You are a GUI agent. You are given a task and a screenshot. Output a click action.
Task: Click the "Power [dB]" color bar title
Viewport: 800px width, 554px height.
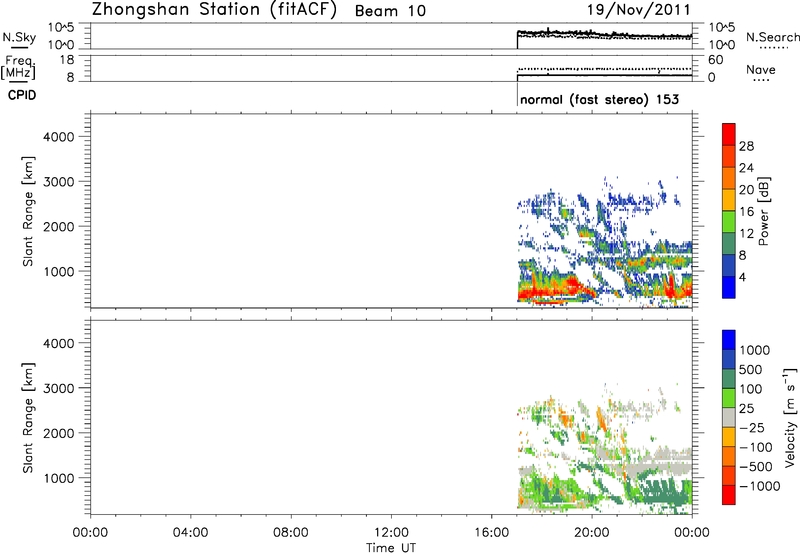[x=764, y=211]
